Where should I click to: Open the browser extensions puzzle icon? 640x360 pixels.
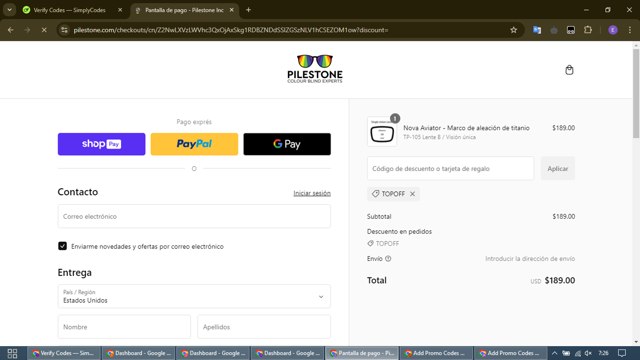click(x=588, y=30)
